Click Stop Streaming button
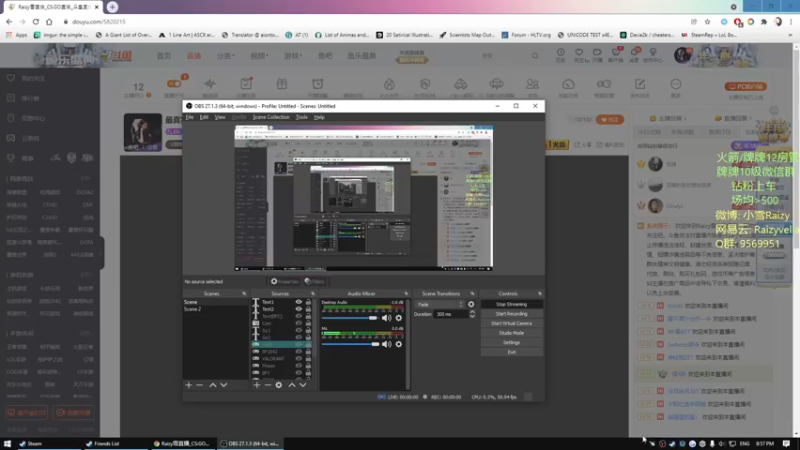Screen dimensions: 800x450 511,305
